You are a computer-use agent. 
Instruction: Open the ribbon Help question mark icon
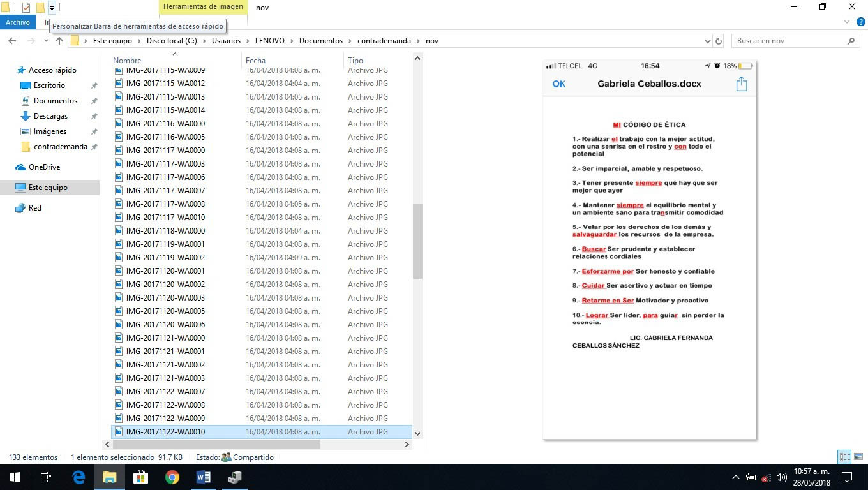[860, 22]
